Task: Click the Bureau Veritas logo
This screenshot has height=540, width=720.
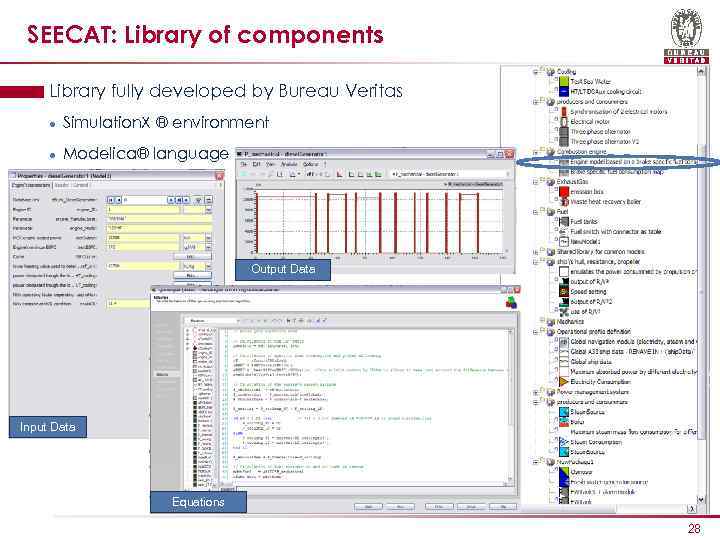Action: 686,35
